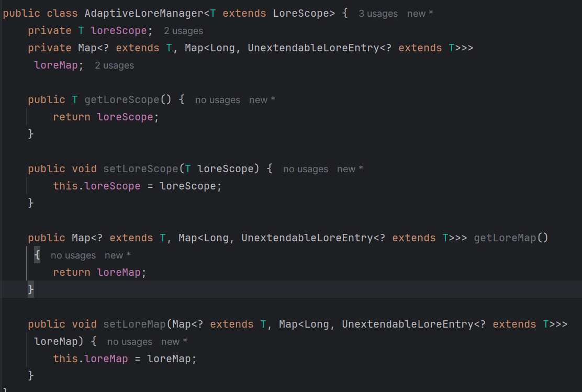Click the getLoreScope method name
Viewport: 582px width, 392px height.
point(122,99)
